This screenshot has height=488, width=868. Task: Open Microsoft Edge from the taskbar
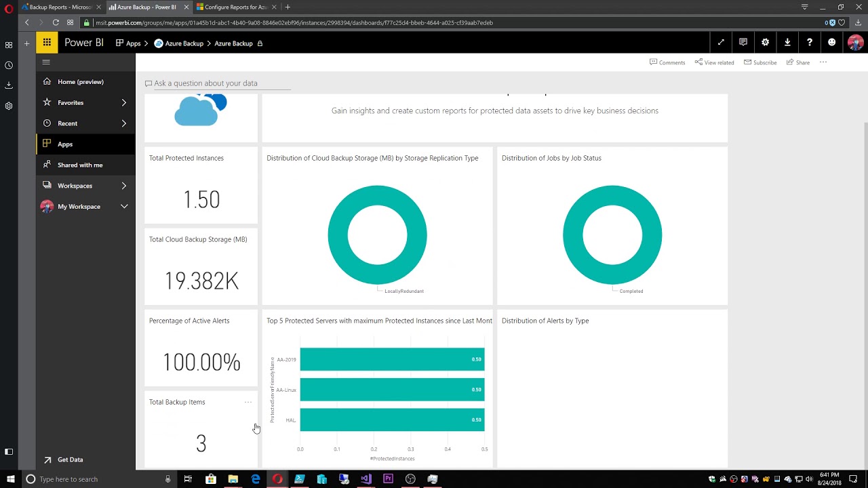click(255, 479)
